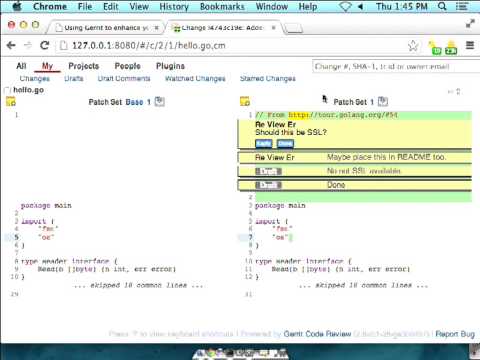Screen dimensions: 480x360
Task: Open the Window menu
Action: [272, 6]
